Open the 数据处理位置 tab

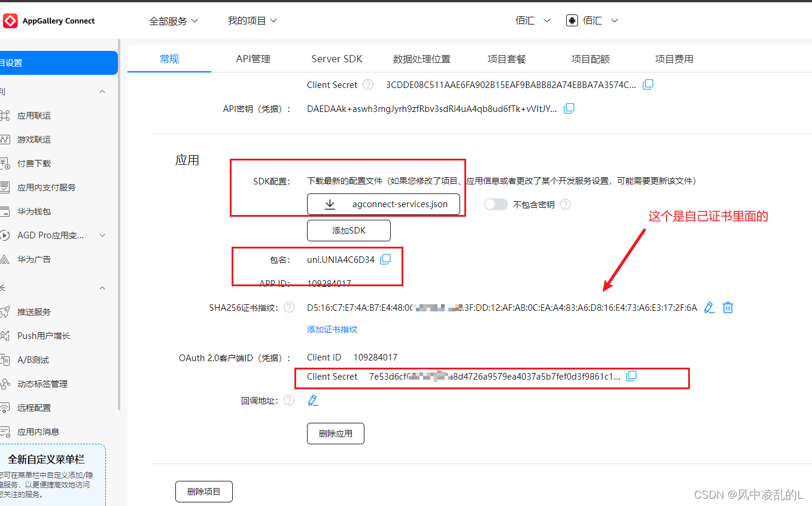[421, 58]
